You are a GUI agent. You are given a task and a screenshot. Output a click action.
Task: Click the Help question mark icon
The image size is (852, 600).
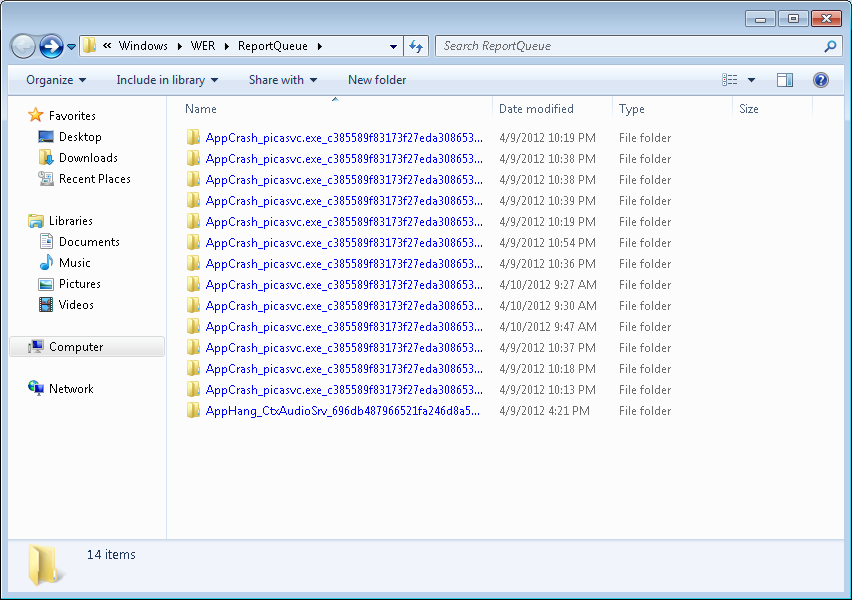[820, 80]
